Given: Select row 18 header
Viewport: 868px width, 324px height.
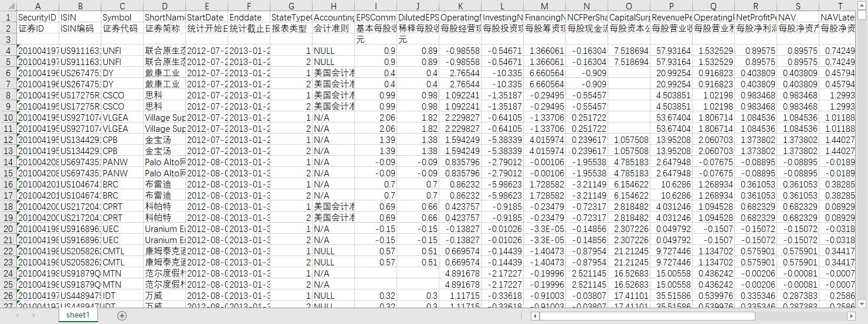Looking at the screenshot, I should (x=8, y=206).
